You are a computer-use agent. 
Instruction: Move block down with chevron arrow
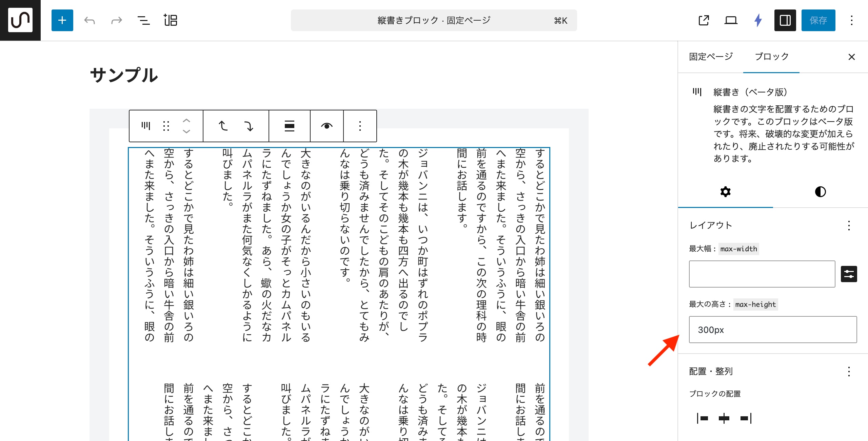tap(186, 131)
